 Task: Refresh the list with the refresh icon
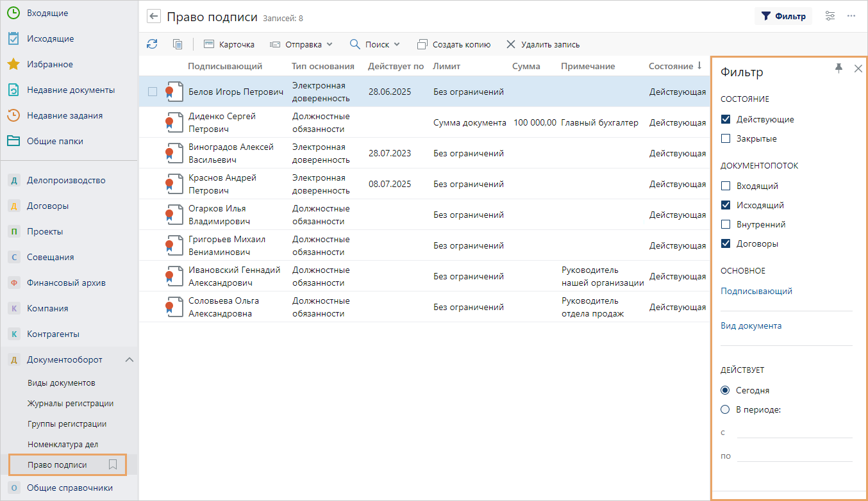(x=152, y=44)
